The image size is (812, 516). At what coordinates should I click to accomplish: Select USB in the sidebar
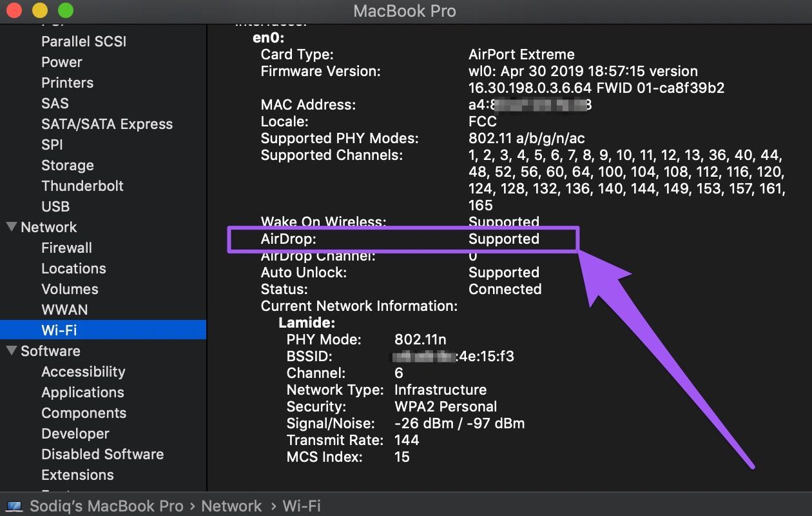point(55,206)
